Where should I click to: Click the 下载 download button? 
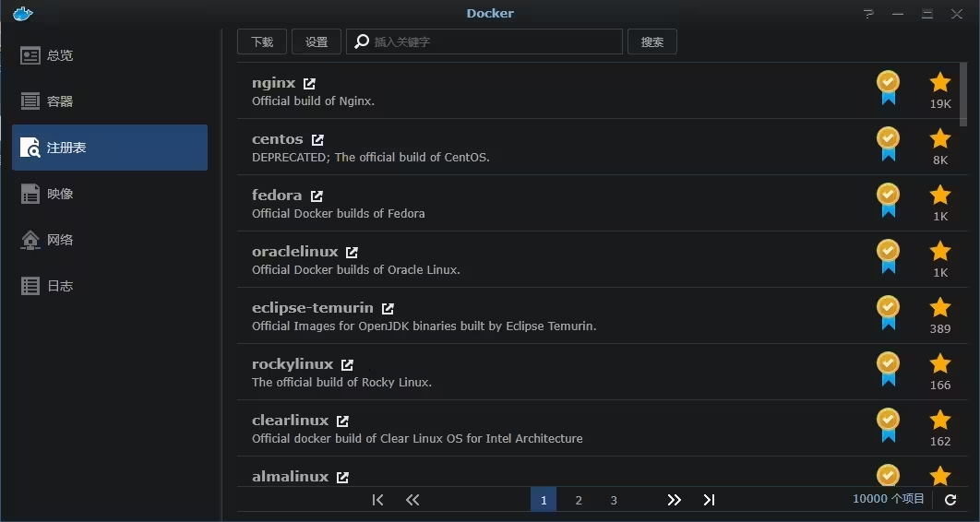pos(262,42)
